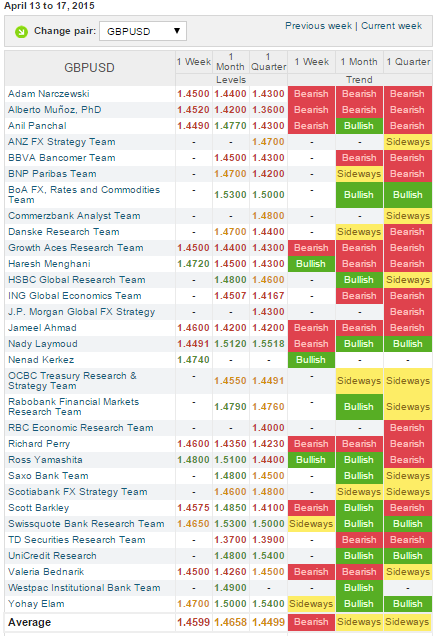The image size is (441, 636).
Task: Open Richard Perry link
Action: coord(39,444)
